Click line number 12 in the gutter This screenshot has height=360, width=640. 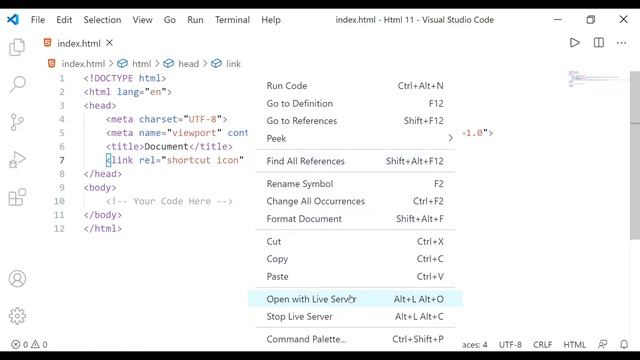coord(59,229)
